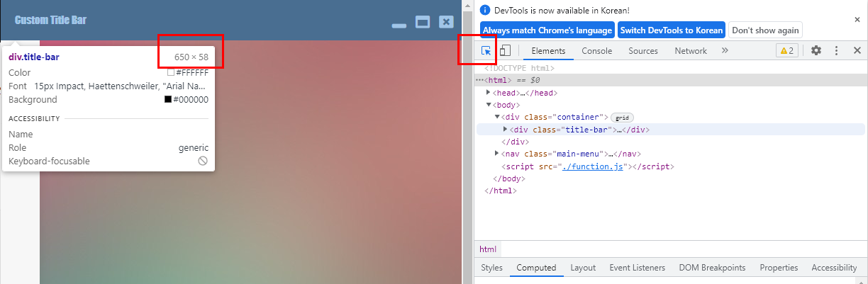The width and height of the screenshot is (868, 284).
Task: Click the info icon in notification bar
Action: coord(486,11)
